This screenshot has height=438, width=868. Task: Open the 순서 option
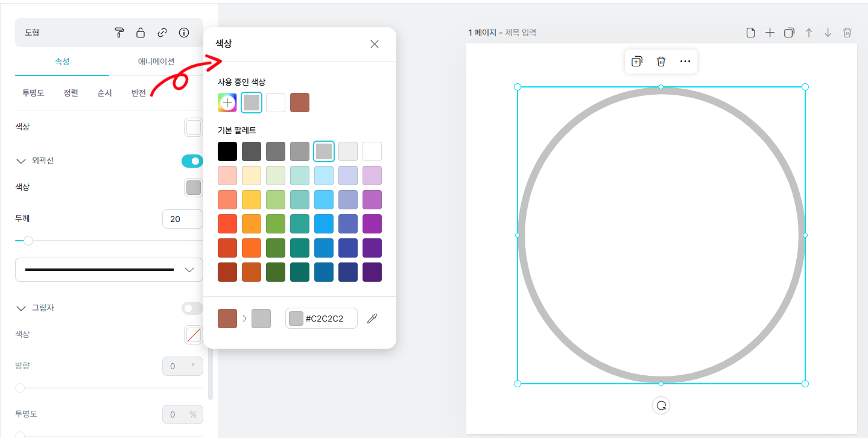point(104,93)
